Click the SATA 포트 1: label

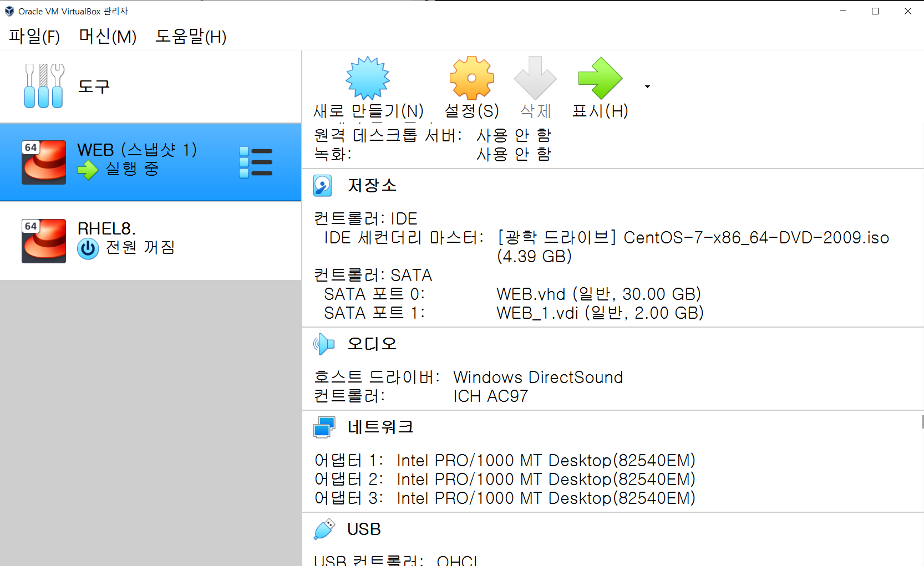(374, 313)
